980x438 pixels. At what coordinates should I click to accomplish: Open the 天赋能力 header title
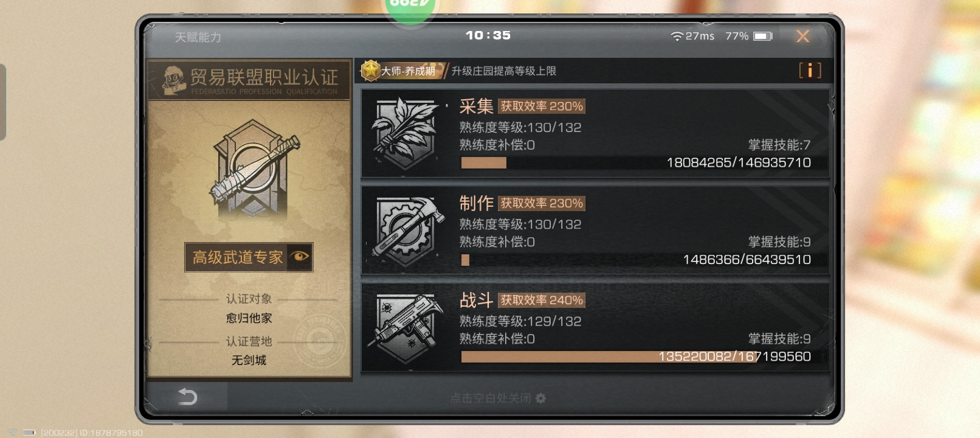click(x=198, y=37)
